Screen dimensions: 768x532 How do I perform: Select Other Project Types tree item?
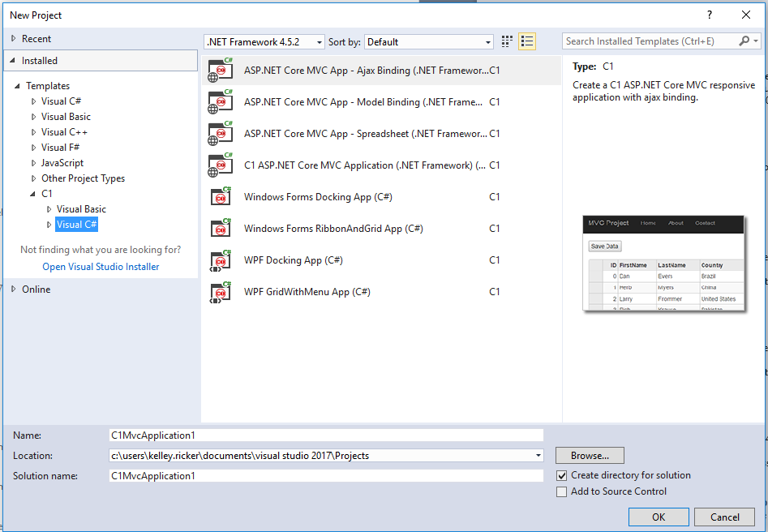point(83,178)
